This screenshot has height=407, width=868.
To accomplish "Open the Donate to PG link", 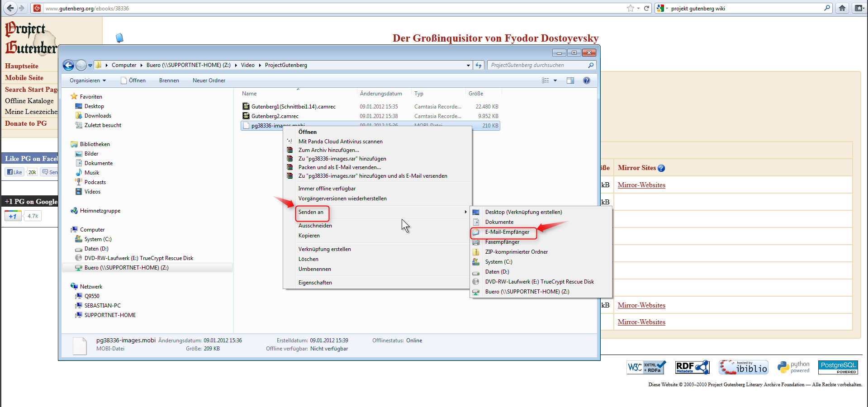I will point(26,123).
